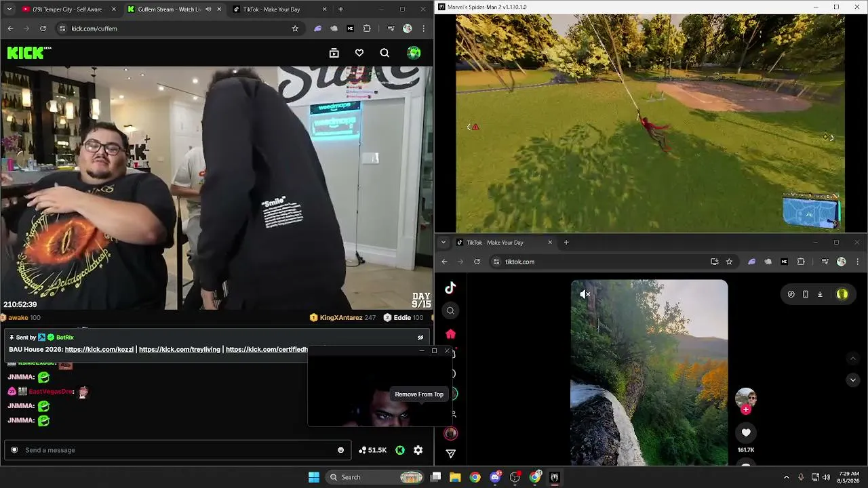Open the Windows Start menu
The width and height of the screenshot is (868, 488).
tap(314, 477)
